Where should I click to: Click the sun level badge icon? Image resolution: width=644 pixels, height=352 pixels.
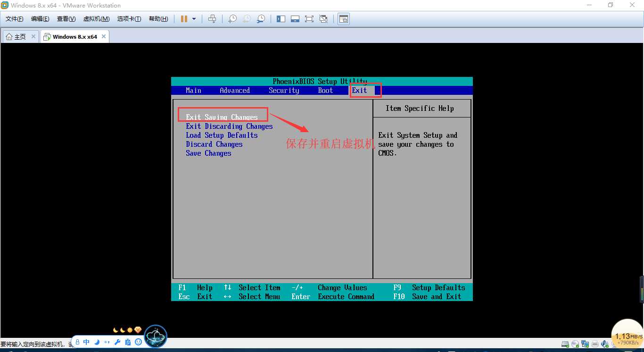tap(130, 330)
